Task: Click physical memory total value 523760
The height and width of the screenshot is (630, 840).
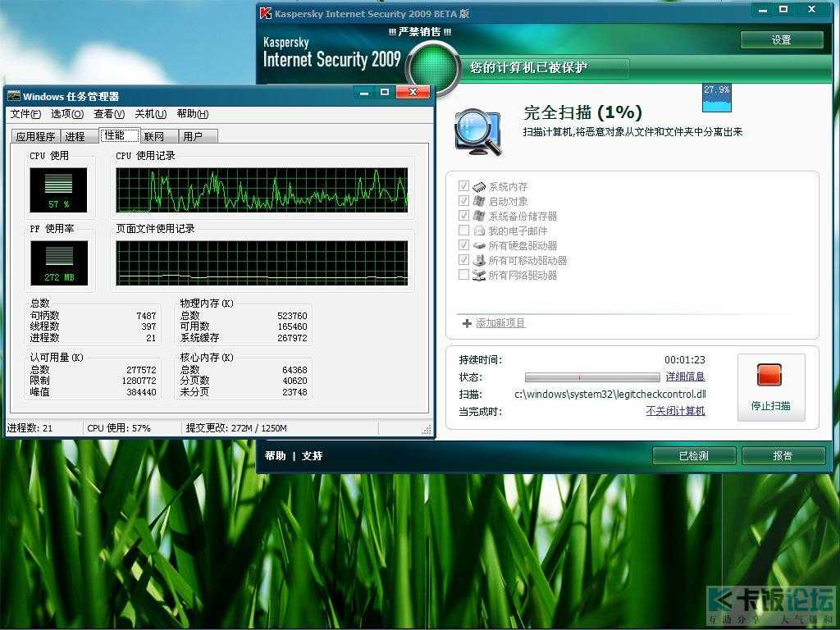Action: (x=292, y=316)
